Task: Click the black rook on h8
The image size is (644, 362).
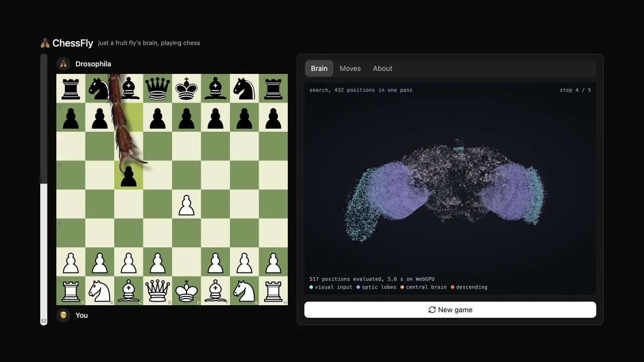Action: click(x=273, y=88)
